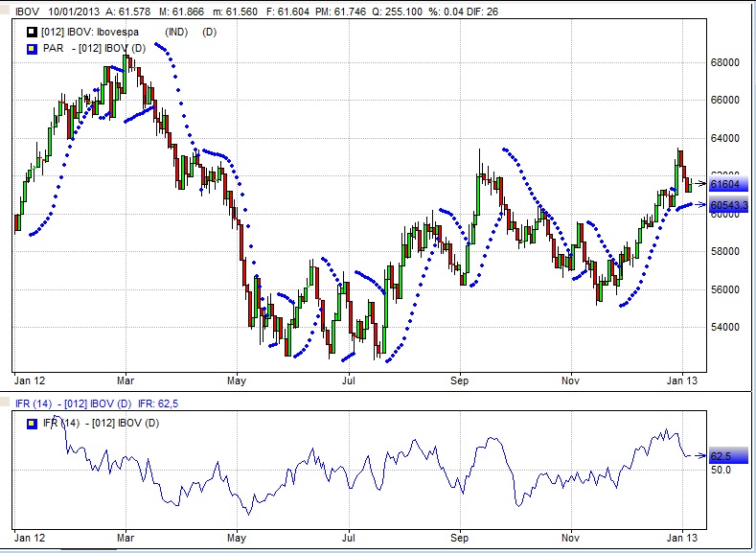Click the blue arrow beside 60543.3 label
This screenshot has height=553, width=756.
[x=700, y=205]
